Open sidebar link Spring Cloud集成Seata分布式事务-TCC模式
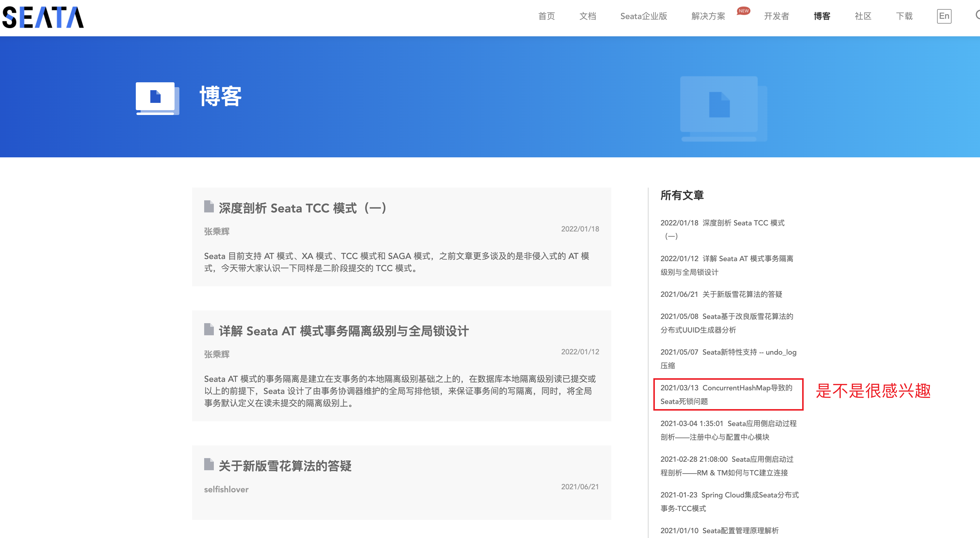Image resolution: width=980 pixels, height=538 pixels. pyautogui.click(x=729, y=502)
